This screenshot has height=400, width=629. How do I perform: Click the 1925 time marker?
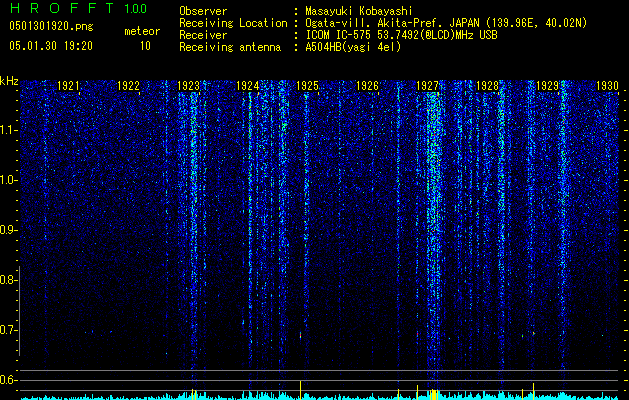[308, 85]
